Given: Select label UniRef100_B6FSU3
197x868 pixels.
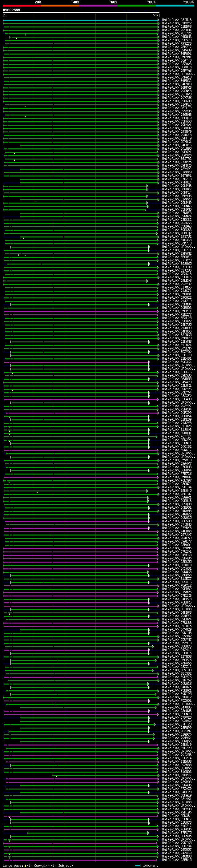Looking at the screenshot, I should pyautogui.click(x=176, y=521).
